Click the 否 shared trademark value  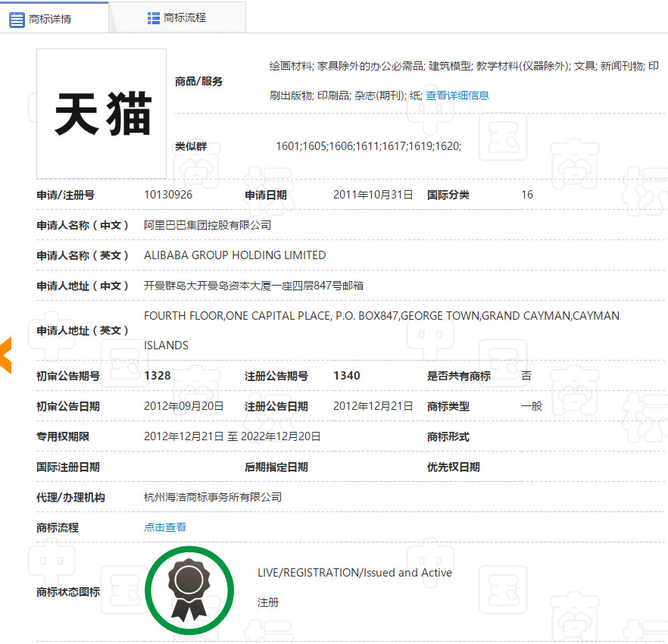tap(526, 376)
